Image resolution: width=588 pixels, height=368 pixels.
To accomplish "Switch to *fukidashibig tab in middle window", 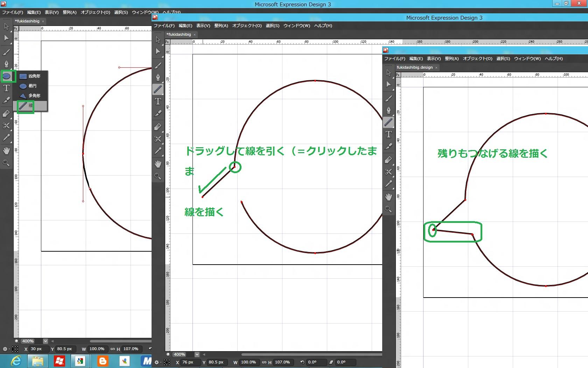I will point(178,34).
